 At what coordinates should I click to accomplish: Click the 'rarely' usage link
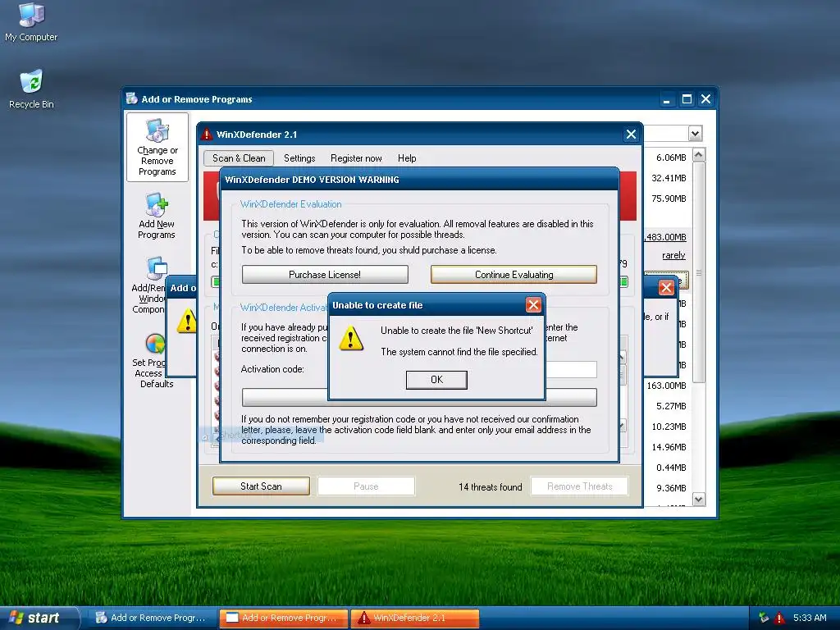click(x=673, y=256)
